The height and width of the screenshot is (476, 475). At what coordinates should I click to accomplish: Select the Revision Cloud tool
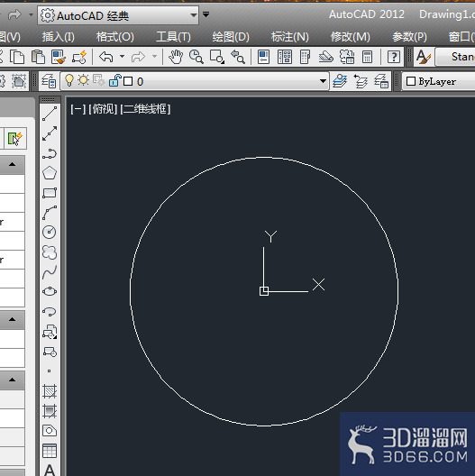pos(50,252)
